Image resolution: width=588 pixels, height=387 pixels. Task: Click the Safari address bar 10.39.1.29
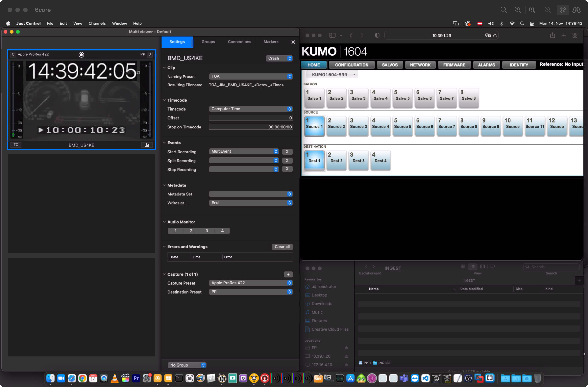coord(442,36)
